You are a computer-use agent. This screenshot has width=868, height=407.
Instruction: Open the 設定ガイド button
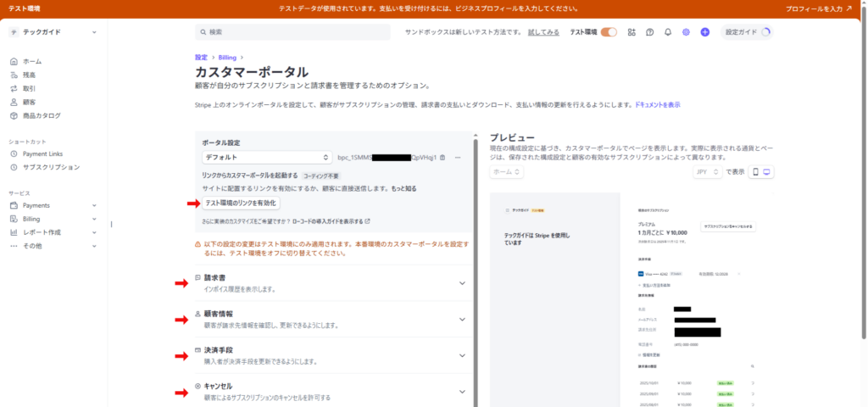click(x=747, y=32)
